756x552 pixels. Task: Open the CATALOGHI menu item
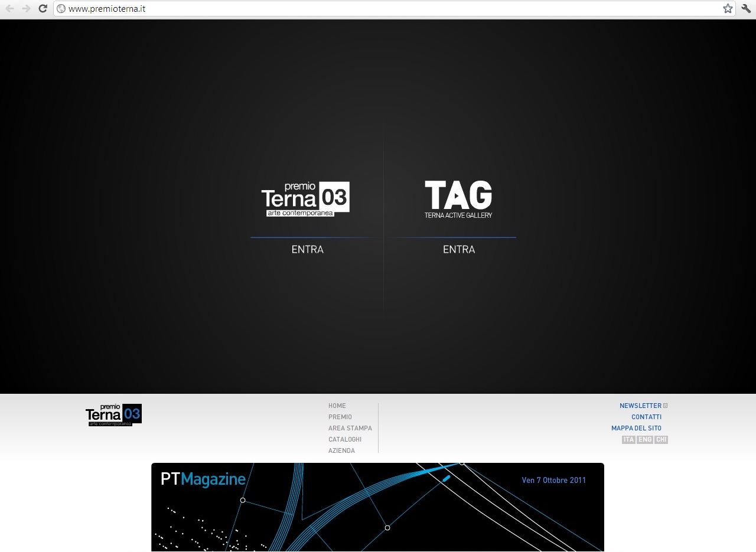point(345,440)
